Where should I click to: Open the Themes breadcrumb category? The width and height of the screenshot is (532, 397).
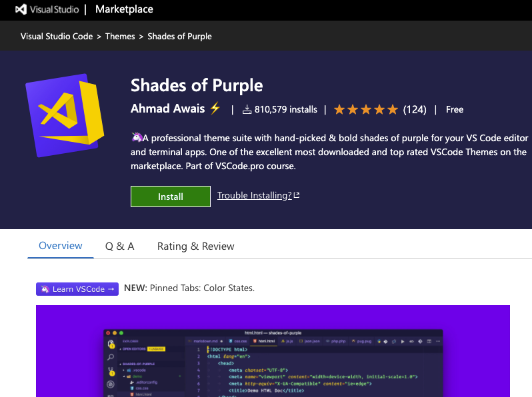click(x=120, y=36)
